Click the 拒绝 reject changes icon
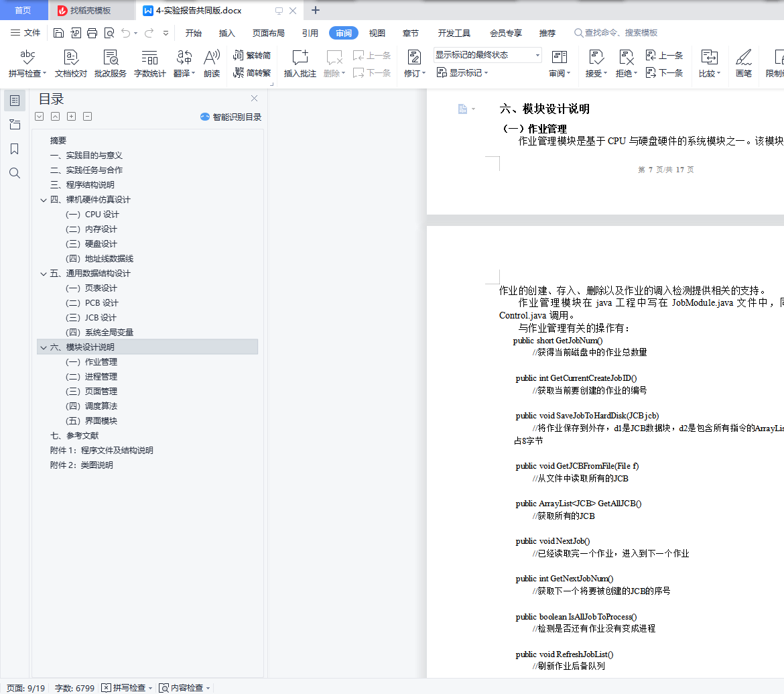The height and width of the screenshot is (694, 784). (x=626, y=58)
